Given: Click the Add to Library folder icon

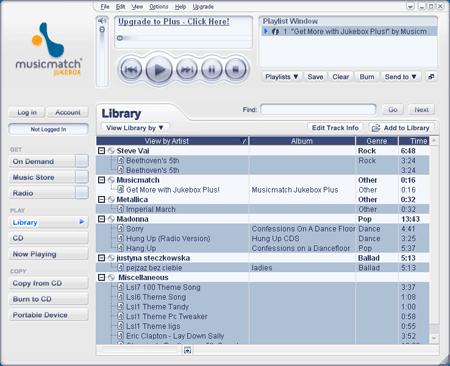Looking at the screenshot, I should pos(376,128).
